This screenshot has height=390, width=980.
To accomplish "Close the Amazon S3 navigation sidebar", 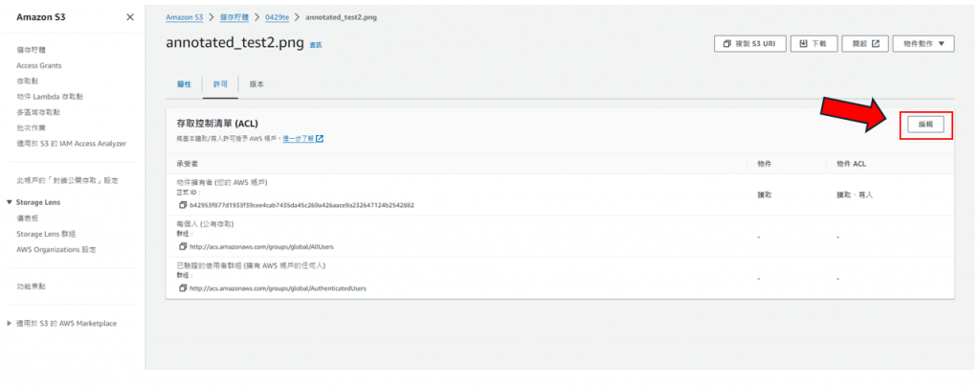I will (x=130, y=17).
